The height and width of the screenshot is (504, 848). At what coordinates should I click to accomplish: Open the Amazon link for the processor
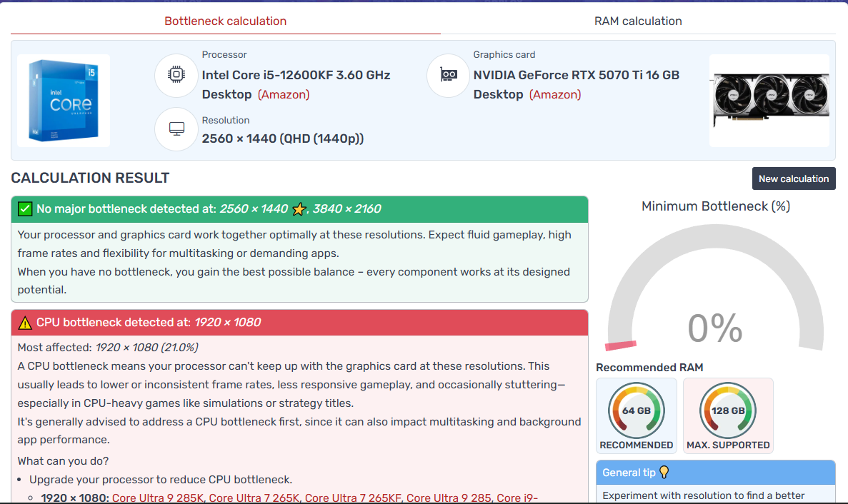284,94
